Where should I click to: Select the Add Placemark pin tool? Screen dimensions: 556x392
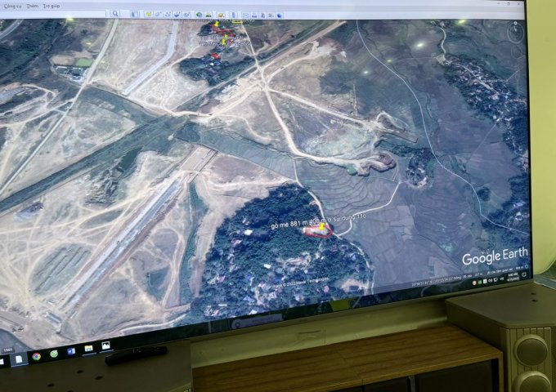pos(148,14)
